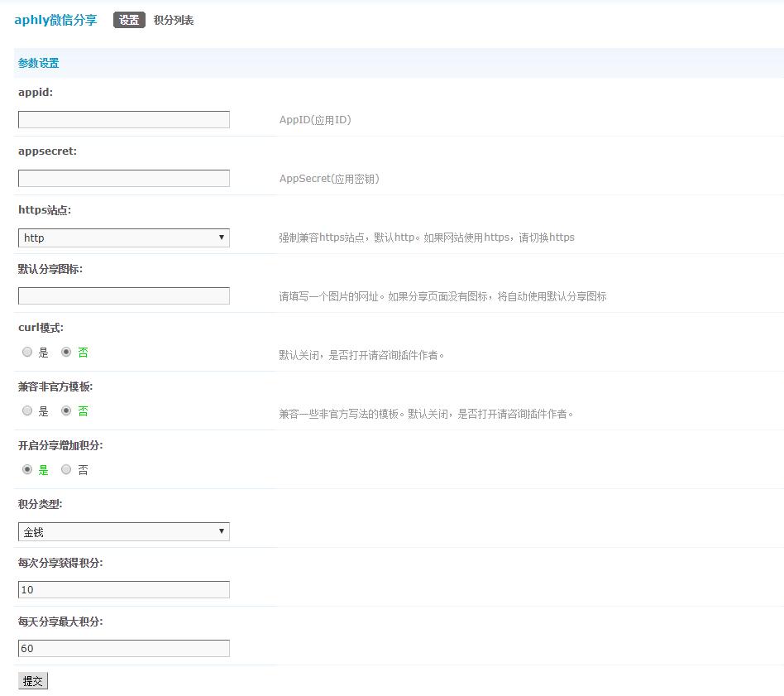Screen dimensions: 784x696
Task: Click the 默认分享图标 URL input field
Action: click(x=124, y=296)
